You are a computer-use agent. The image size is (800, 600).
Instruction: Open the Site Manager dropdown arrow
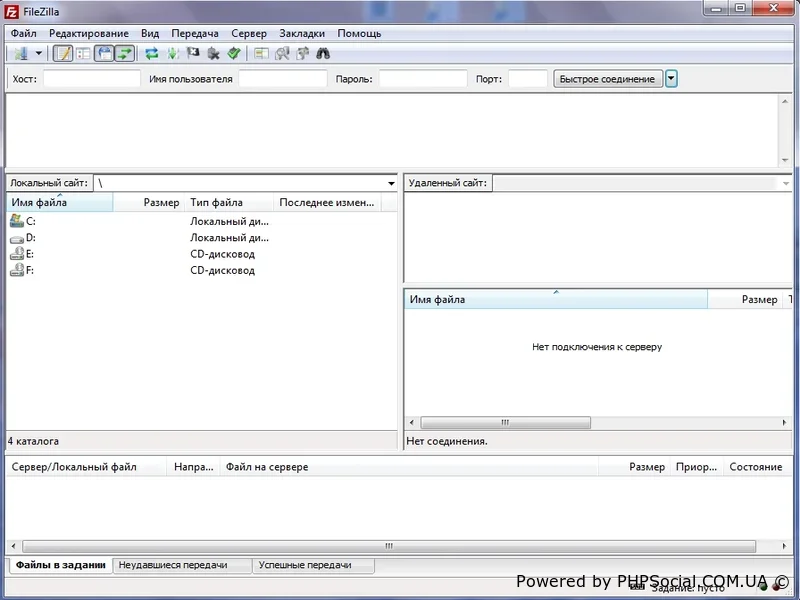39,54
